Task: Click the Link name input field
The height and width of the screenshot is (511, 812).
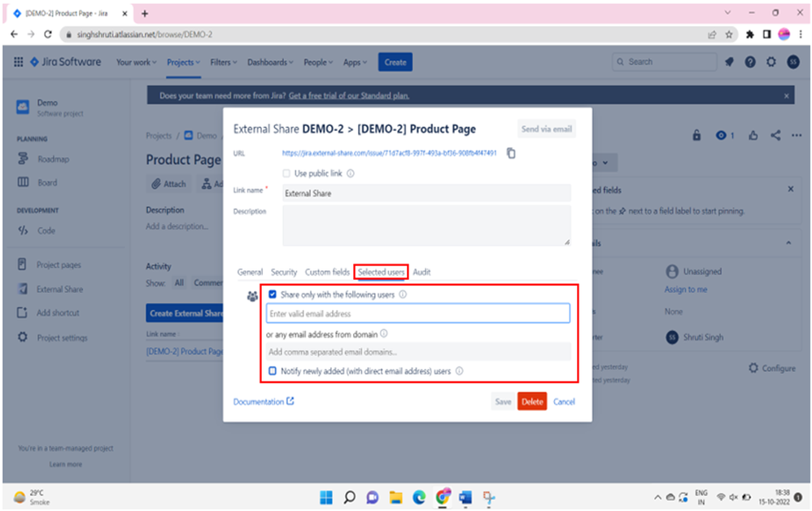Action: [x=426, y=193]
